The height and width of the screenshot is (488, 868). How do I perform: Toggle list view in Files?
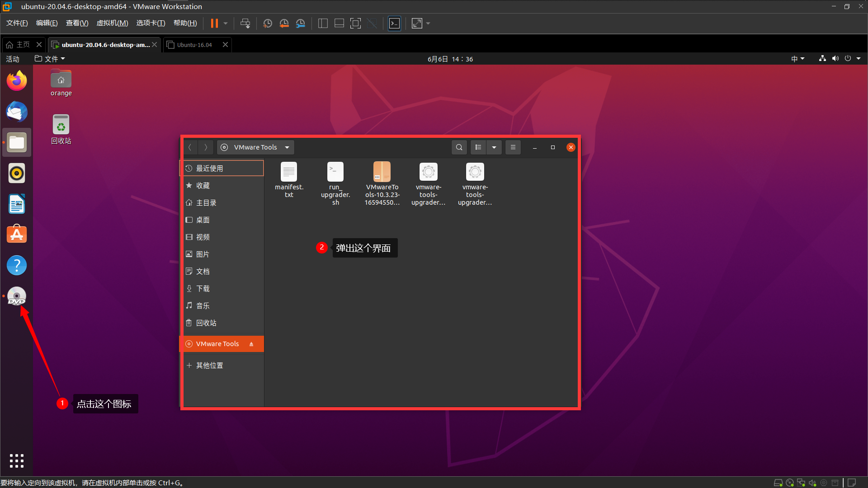coord(478,147)
